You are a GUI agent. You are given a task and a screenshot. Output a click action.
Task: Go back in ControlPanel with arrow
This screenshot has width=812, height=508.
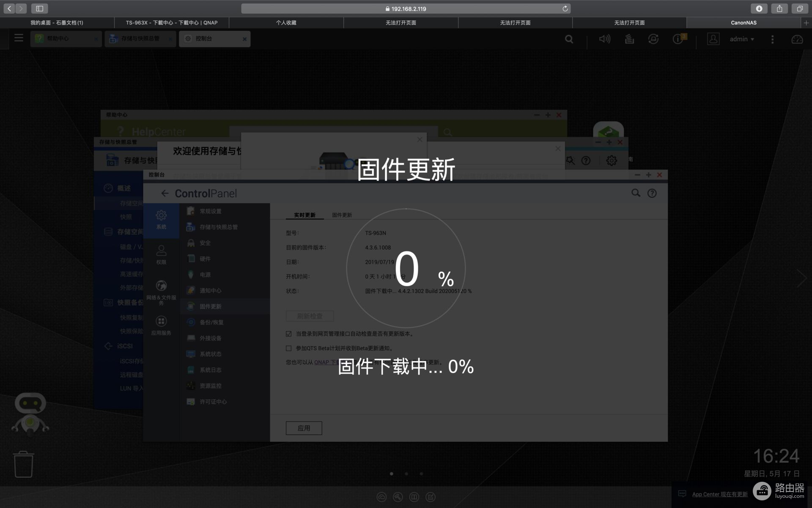165,193
